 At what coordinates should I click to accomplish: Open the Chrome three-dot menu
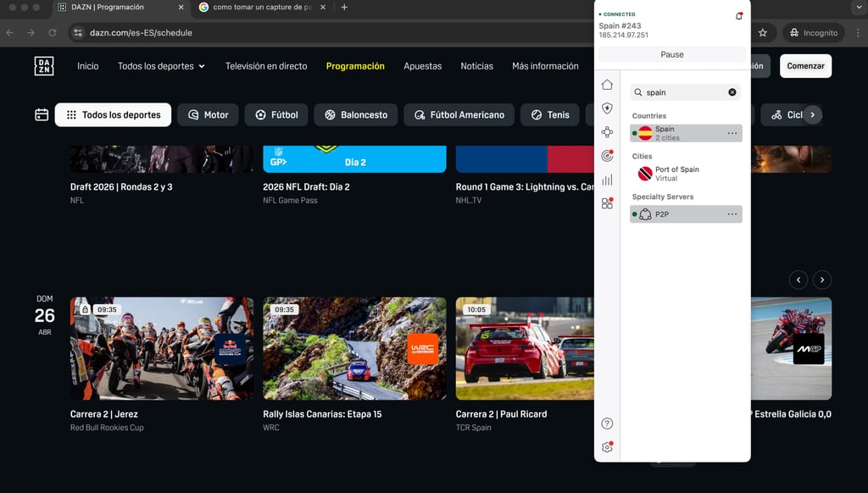pos(858,33)
